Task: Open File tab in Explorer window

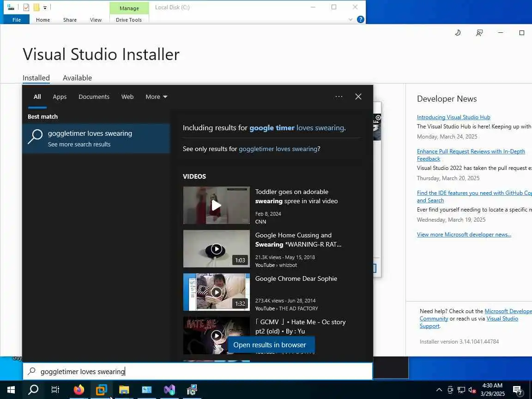Action: pyautogui.click(x=17, y=20)
